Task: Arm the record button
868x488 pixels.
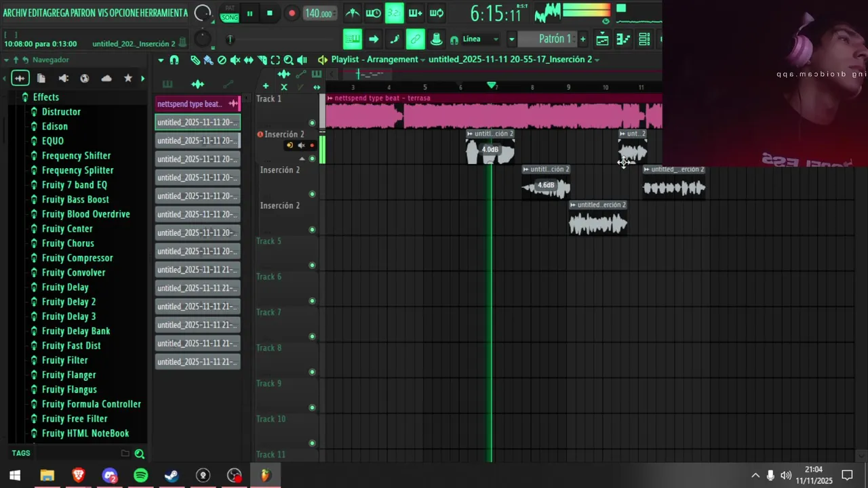Action: (292, 14)
